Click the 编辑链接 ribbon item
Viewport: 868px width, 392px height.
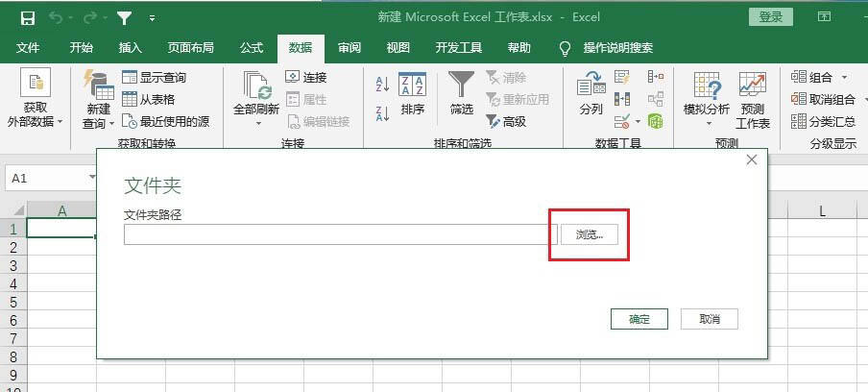point(319,121)
